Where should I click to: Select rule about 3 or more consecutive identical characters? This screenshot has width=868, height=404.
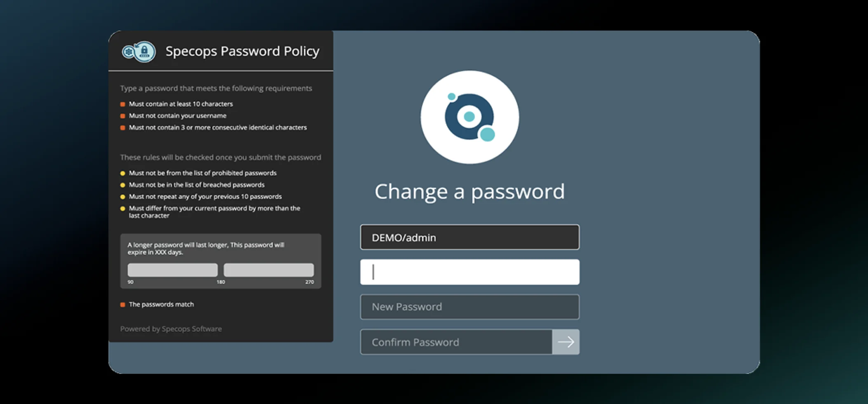click(x=218, y=127)
